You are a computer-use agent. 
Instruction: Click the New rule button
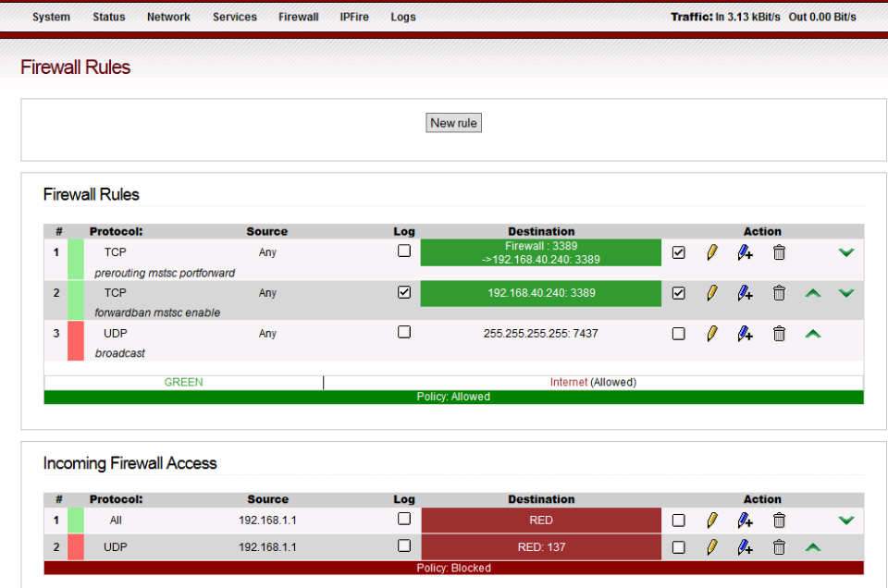point(453,123)
